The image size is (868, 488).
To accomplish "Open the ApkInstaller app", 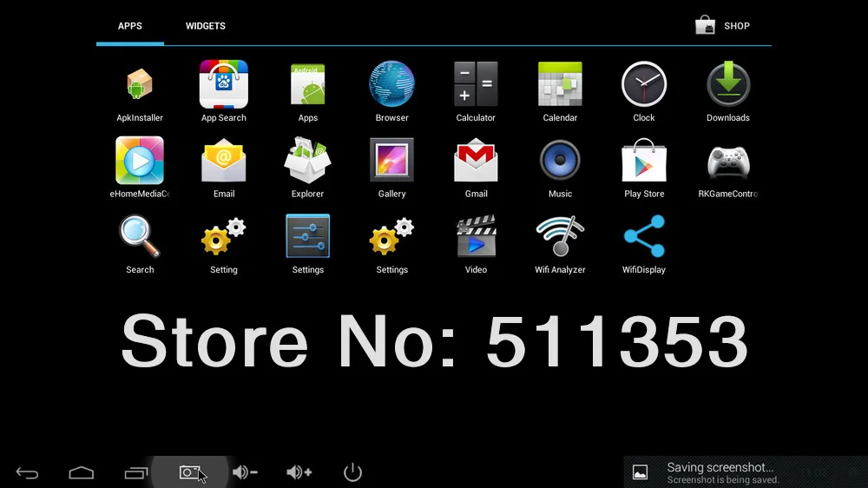I will tap(140, 85).
